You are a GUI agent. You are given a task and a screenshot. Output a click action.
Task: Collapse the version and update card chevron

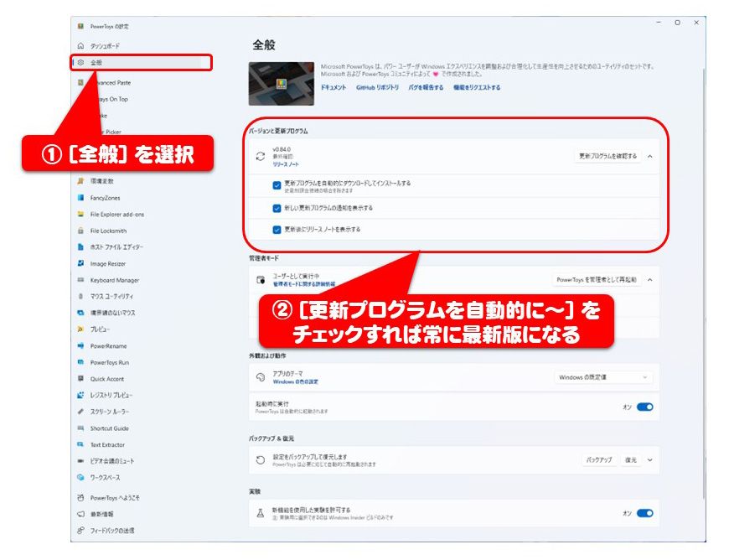[x=650, y=156]
